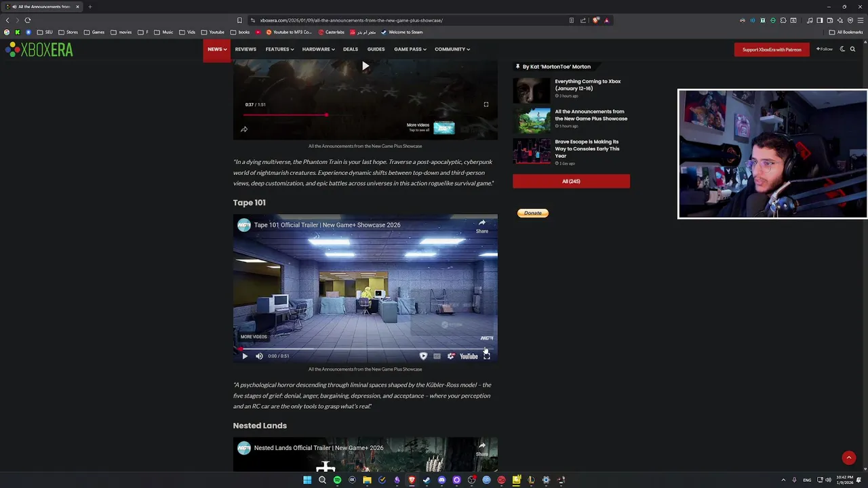This screenshot has width=868, height=488.
Task: Open Leo AI assistant icon
Action: tap(840, 20)
